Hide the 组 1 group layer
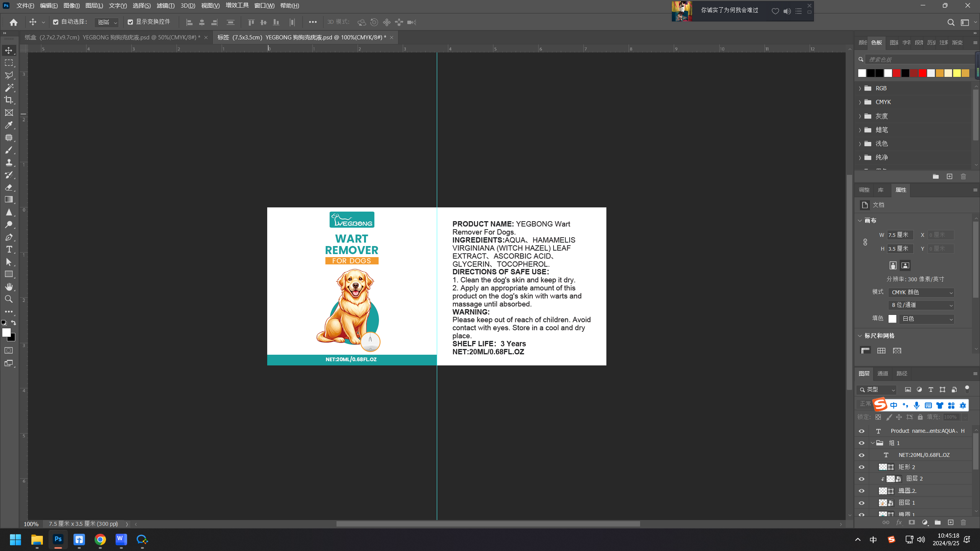980x551 pixels. click(x=861, y=443)
